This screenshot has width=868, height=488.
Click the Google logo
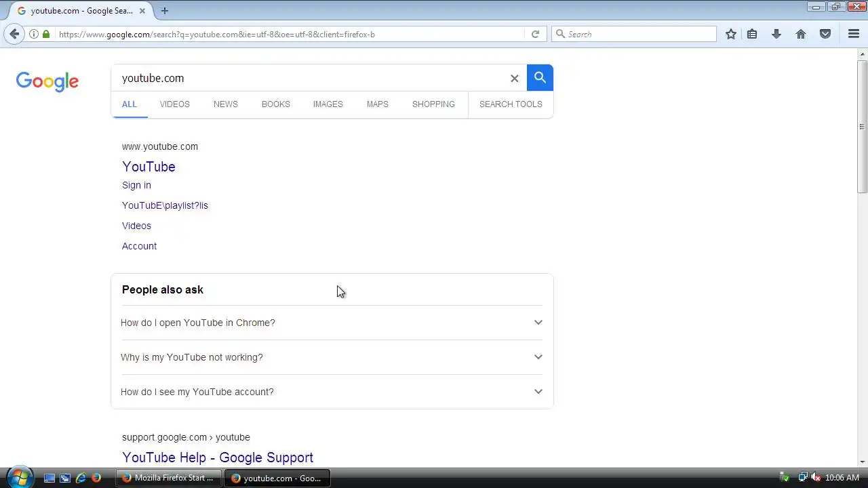pos(47,81)
